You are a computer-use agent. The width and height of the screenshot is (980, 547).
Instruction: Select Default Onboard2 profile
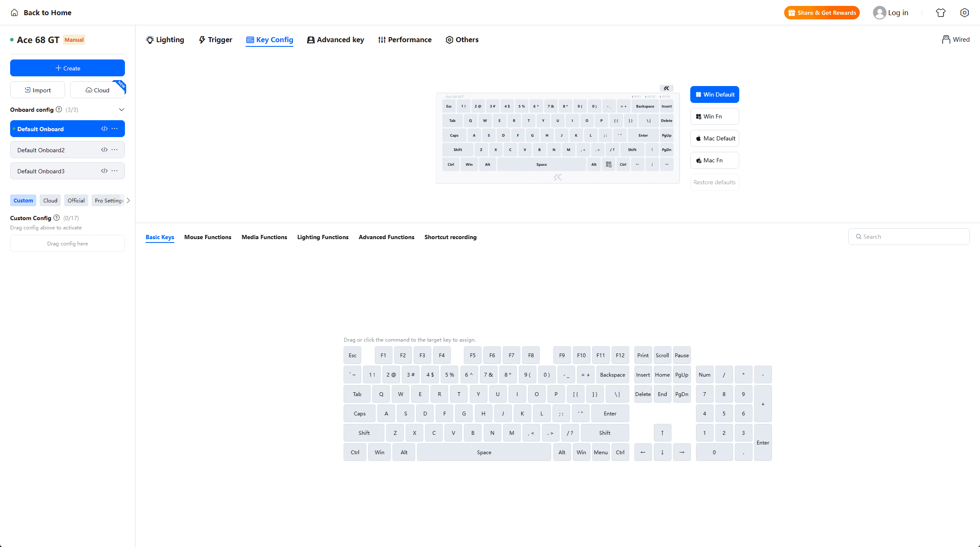68,150
